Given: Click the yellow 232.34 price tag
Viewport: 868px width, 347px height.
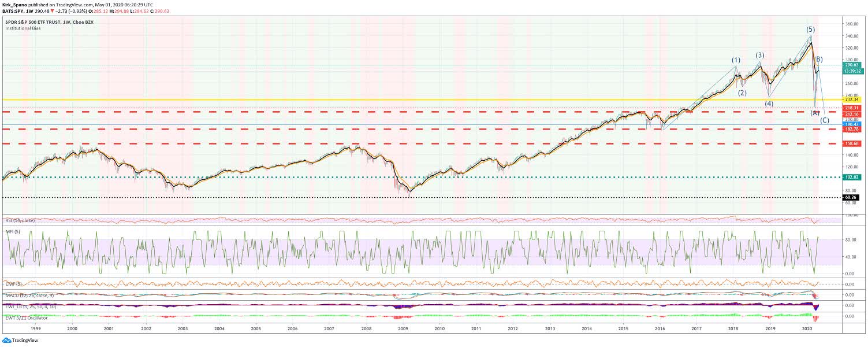Looking at the screenshot, I should click(x=853, y=100).
